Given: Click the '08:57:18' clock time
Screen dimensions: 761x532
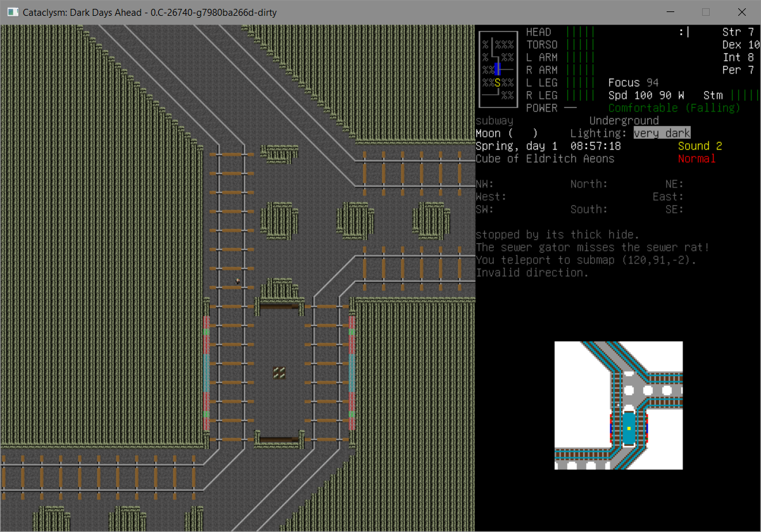Looking at the screenshot, I should coord(595,146).
